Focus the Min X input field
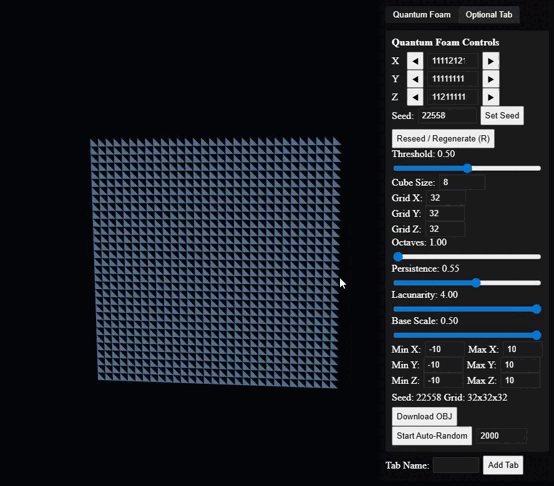This screenshot has height=486, width=554. 444,349
